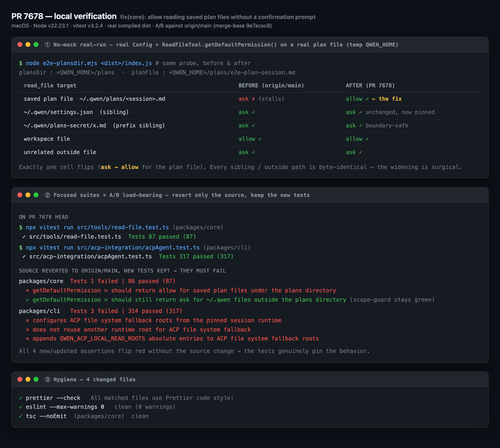
Task: Click the '① No-mock real-run' panel title
Action: pyautogui.click(x=221, y=44)
